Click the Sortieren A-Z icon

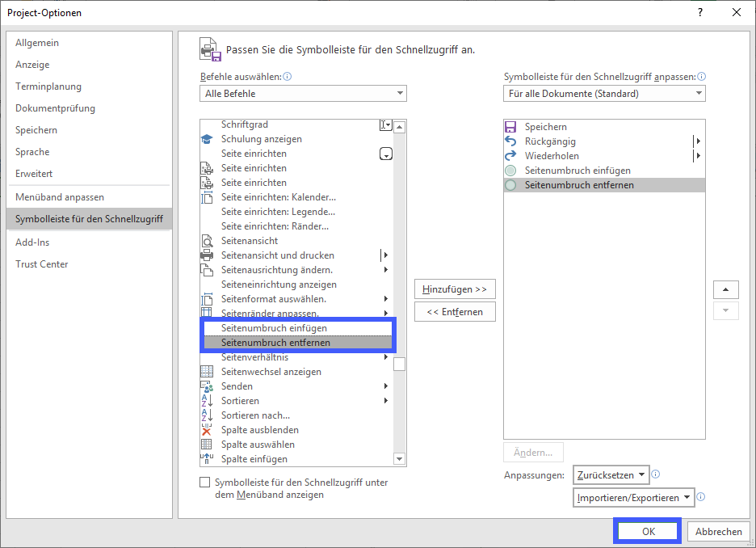(x=206, y=401)
